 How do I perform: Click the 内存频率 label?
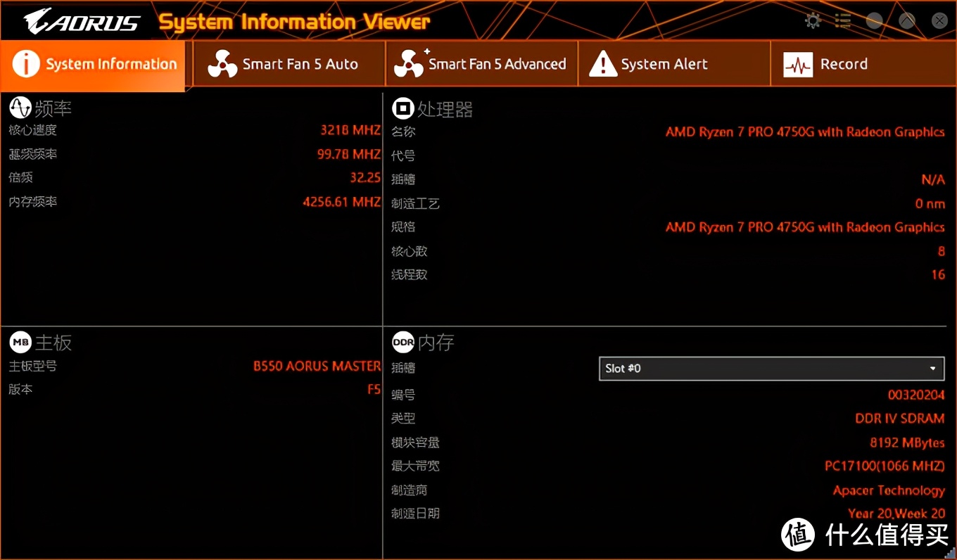[x=32, y=202]
